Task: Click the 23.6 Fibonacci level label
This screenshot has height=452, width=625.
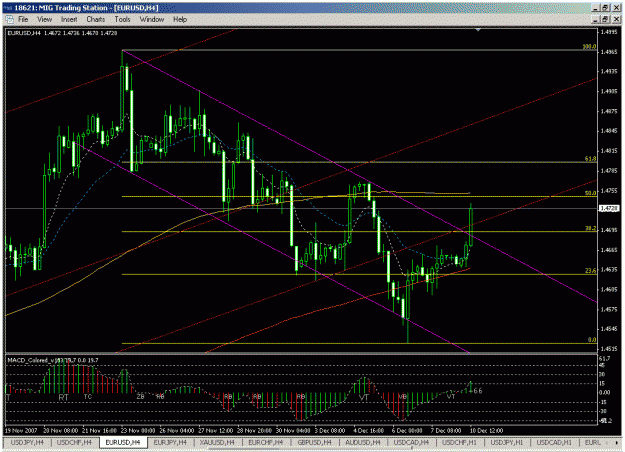Action: [x=590, y=271]
